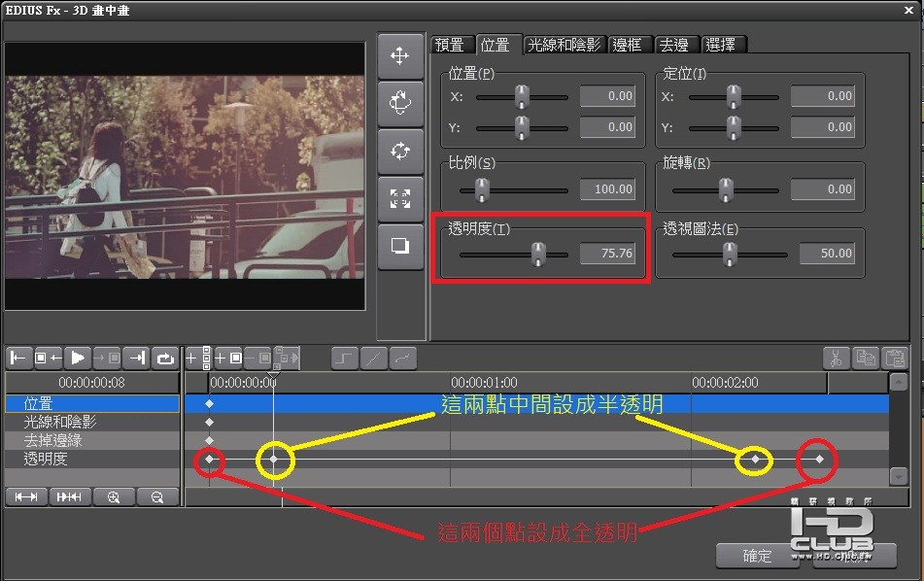924x581 pixels.
Task: Select the shadow layer tool icon
Action: (x=400, y=247)
